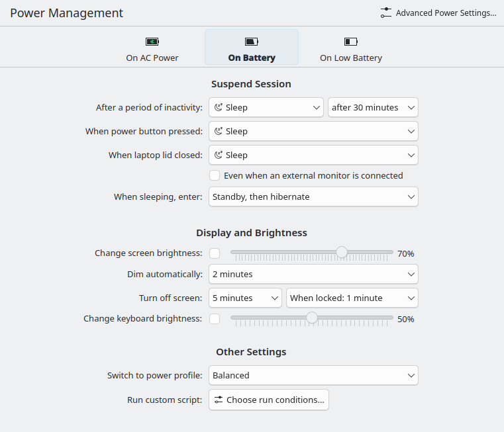Screen dimensions: 504x432
Task: Click the AC power battery charging icon
Action: (152, 42)
